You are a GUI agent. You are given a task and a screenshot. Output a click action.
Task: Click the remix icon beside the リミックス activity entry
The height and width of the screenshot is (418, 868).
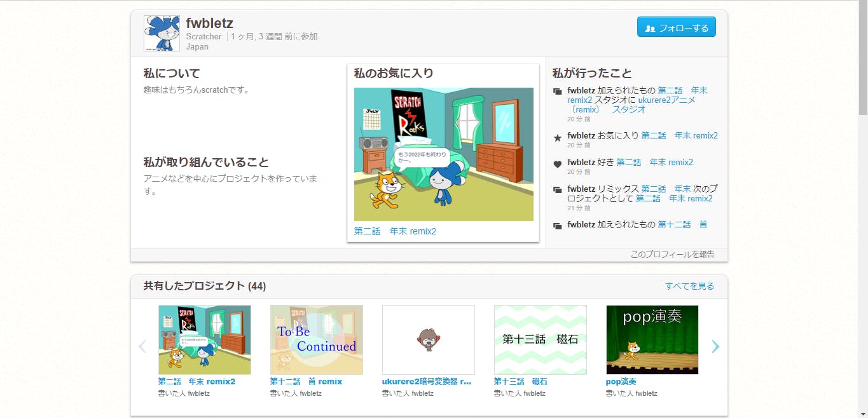click(x=558, y=190)
